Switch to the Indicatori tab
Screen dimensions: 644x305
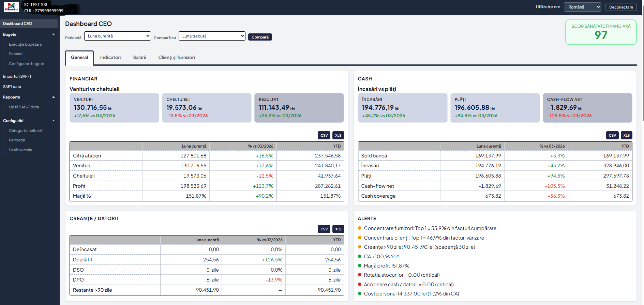pyautogui.click(x=110, y=58)
